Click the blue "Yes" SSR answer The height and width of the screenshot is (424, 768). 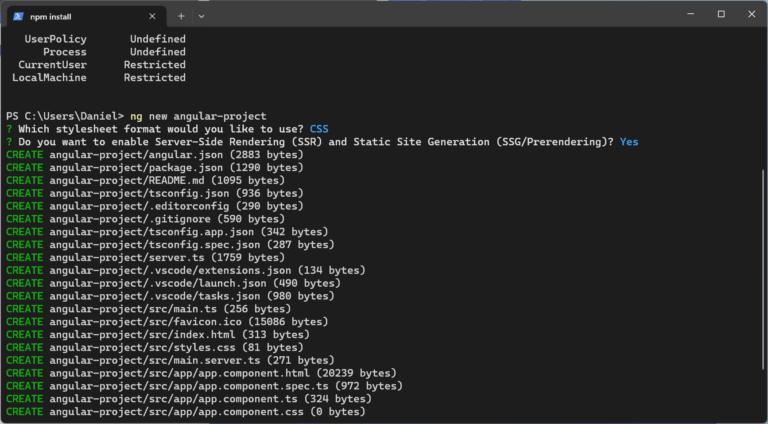629,141
